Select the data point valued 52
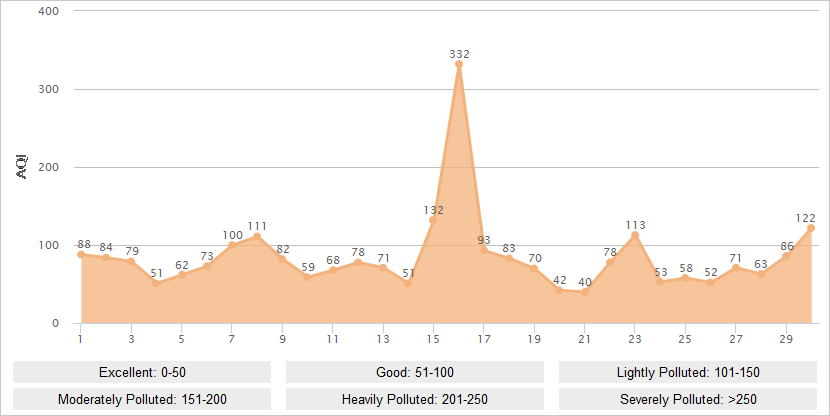This screenshot has width=830, height=416. (x=710, y=283)
